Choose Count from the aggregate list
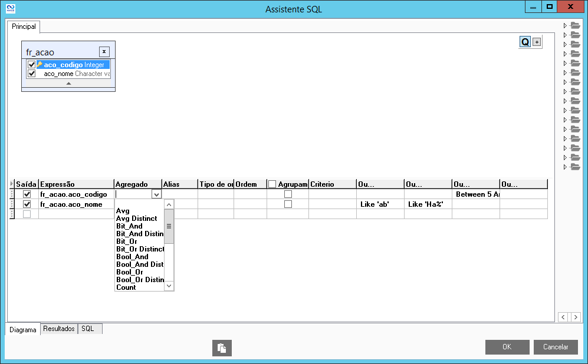This screenshot has height=364, width=588. (x=126, y=287)
